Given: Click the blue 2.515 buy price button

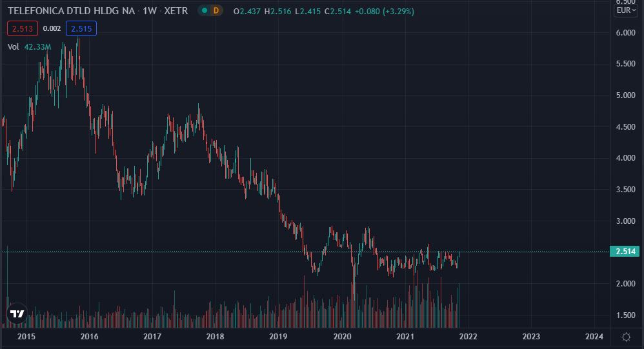Looking at the screenshot, I should pyautogui.click(x=81, y=28).
